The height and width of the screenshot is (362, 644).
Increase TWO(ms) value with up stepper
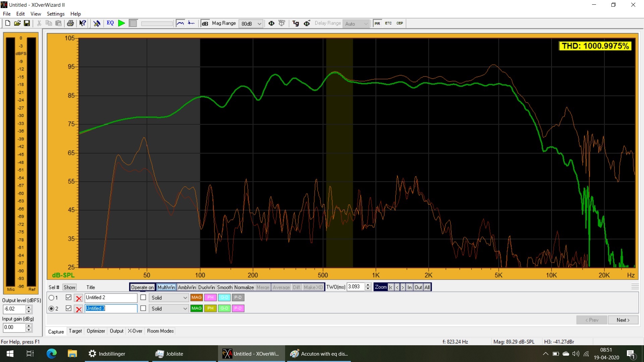point(368,285)
